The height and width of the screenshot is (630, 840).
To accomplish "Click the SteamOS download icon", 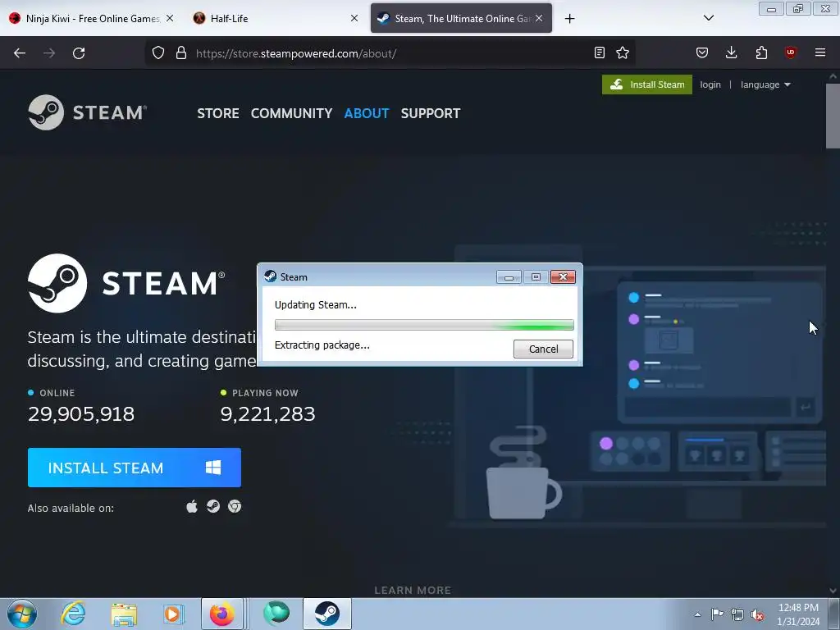I will pyautogui.click(x=213, y=506).
